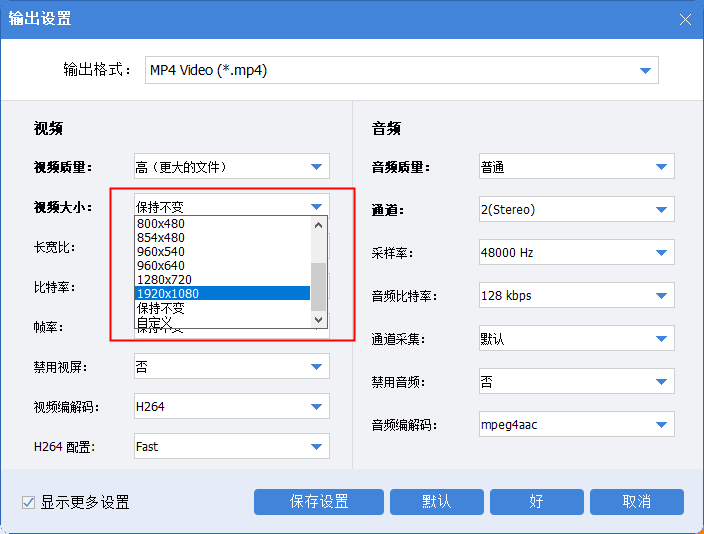
Task: Open the 输出格式 MP4 Video dropdown
Action: pyautogui.click(x=401, y=70)
